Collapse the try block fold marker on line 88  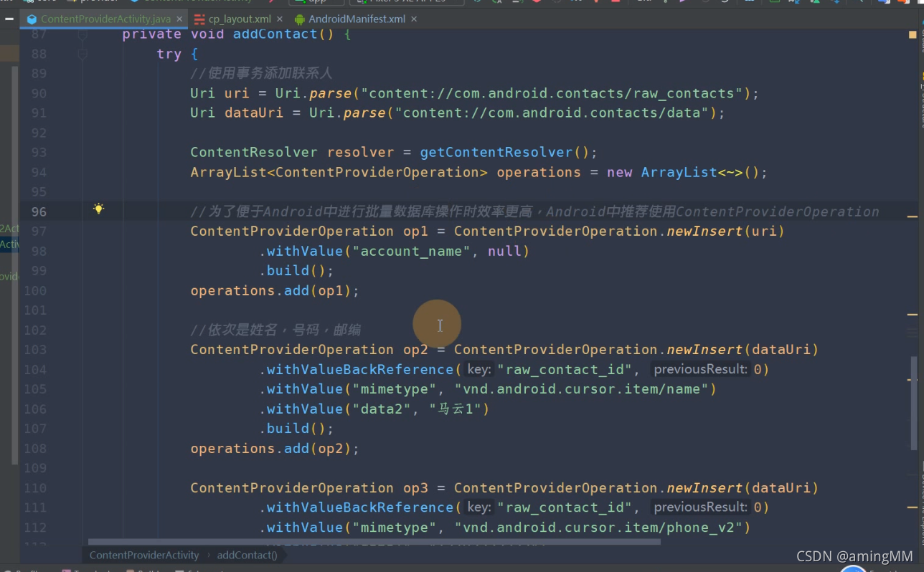click(82, 54)
